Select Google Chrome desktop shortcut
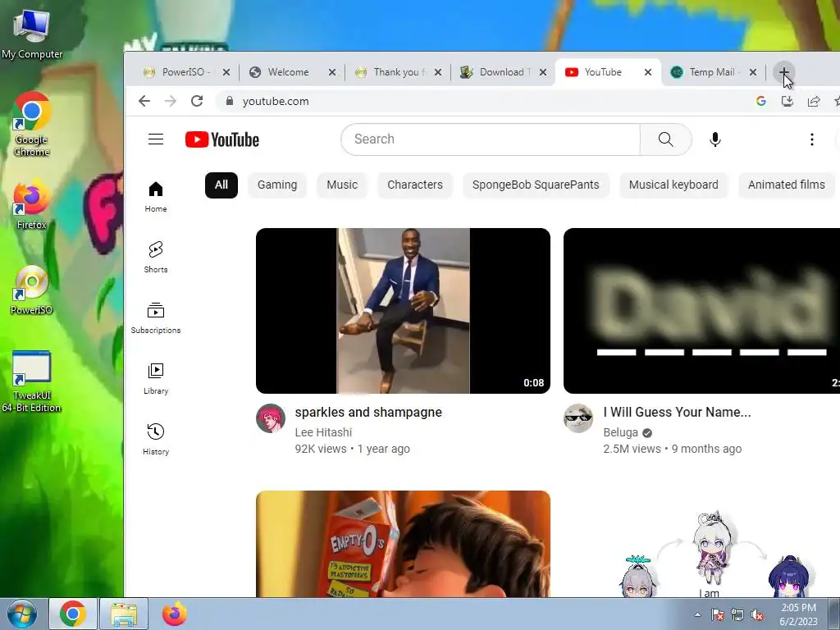 point(32,125)
